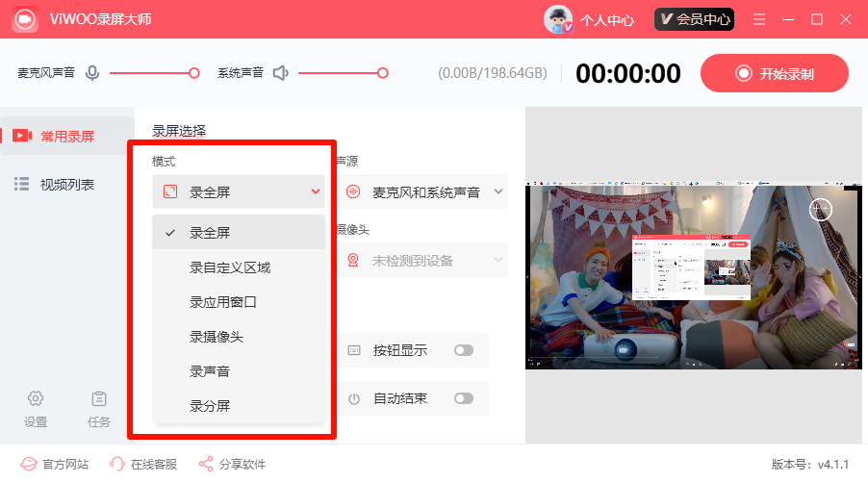Switch to the 视频列表 tab
This screenshot has height=483, width=868.
(67, 184)
